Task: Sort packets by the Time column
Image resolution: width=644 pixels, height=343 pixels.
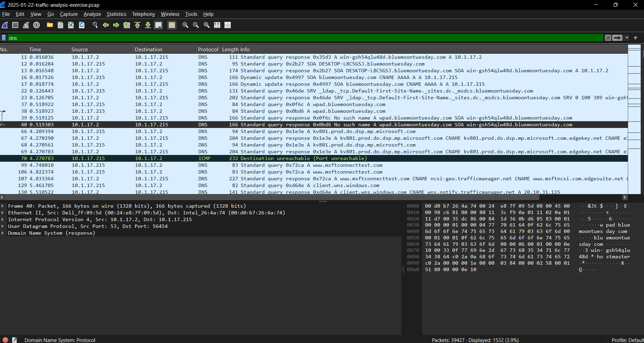Action: (49, 49)
